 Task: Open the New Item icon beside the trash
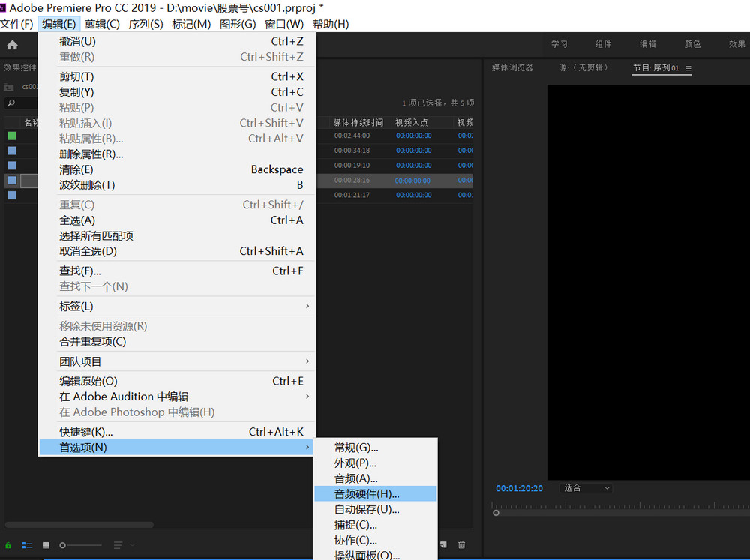[444, 544]
